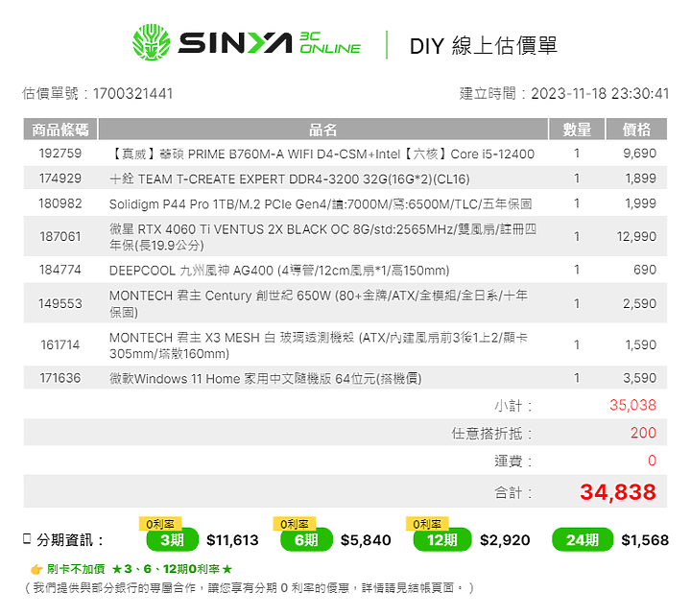
Task: Click the 刷卡不加價 green promo text
Action: 76,569
